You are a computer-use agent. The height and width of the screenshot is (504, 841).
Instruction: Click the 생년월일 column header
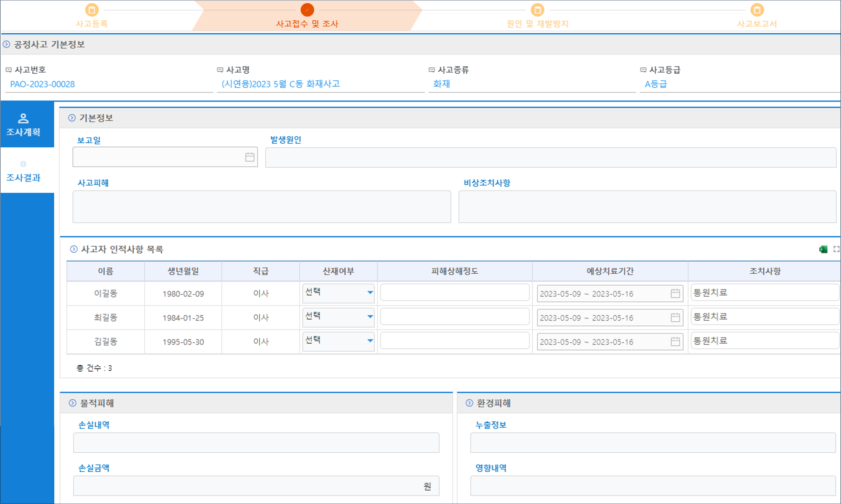tap(183, 271)
